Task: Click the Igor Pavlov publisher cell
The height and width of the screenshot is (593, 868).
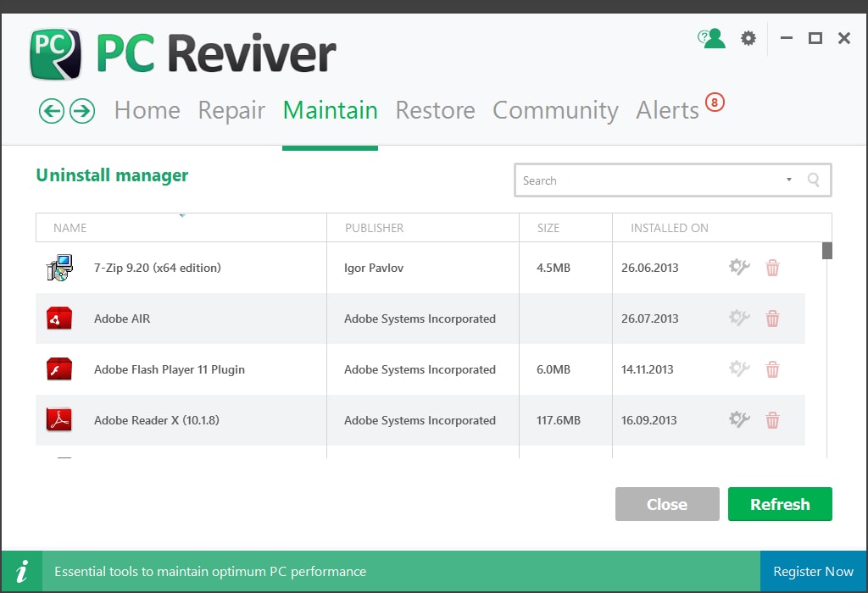Action: tap(374, 268)
